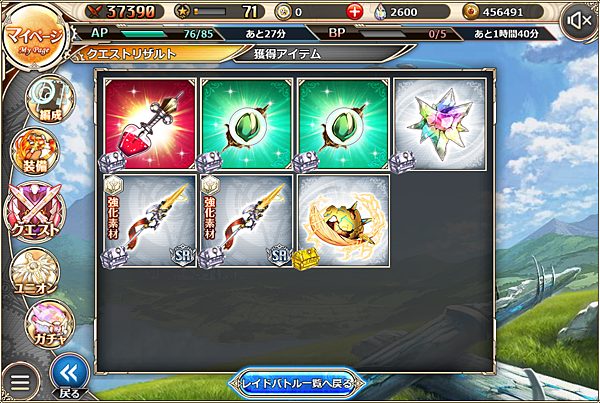Screen dimensions: 600x403
Task: Select the rainbow crystal item thumbnail
Action: click(440, 124)
